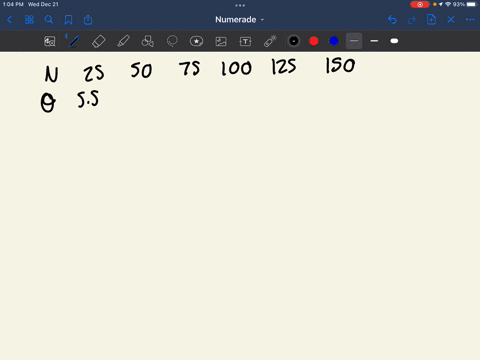
Task: Bookmark the current page
Action: pyautogui.click(x=68, y=20)
